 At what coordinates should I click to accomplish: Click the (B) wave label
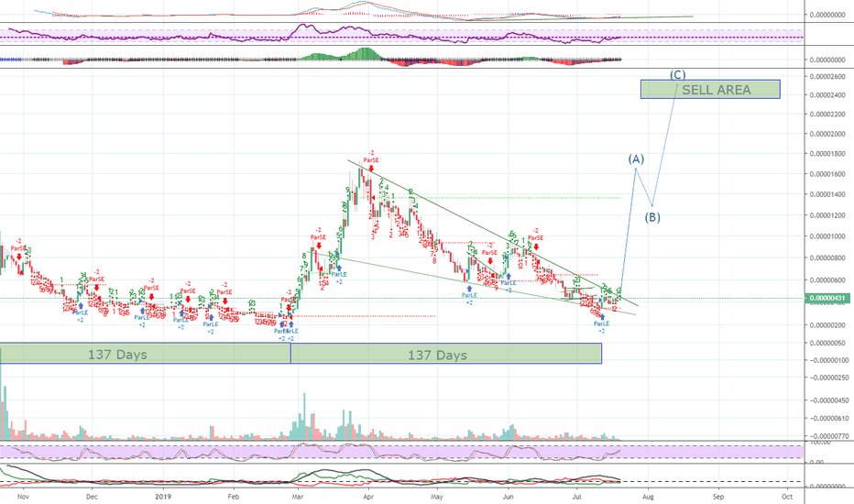(652, 217)
